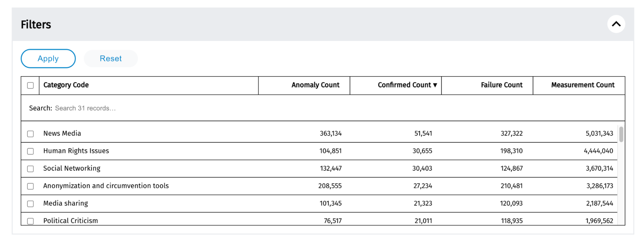Reset the filters
This screenshot has width=644, height=241.
click(111, 59)
